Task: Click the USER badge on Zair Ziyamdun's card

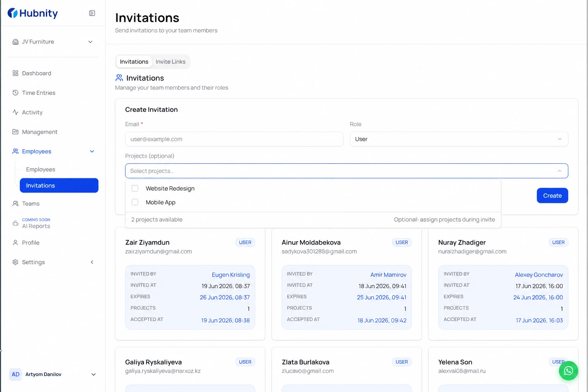Action: click(x=245, y=242)
